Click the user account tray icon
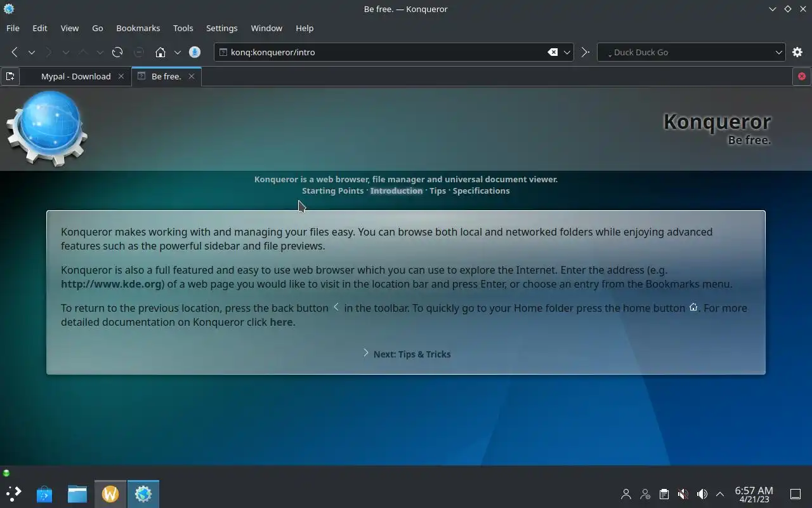812x508 pixels. 626,494
